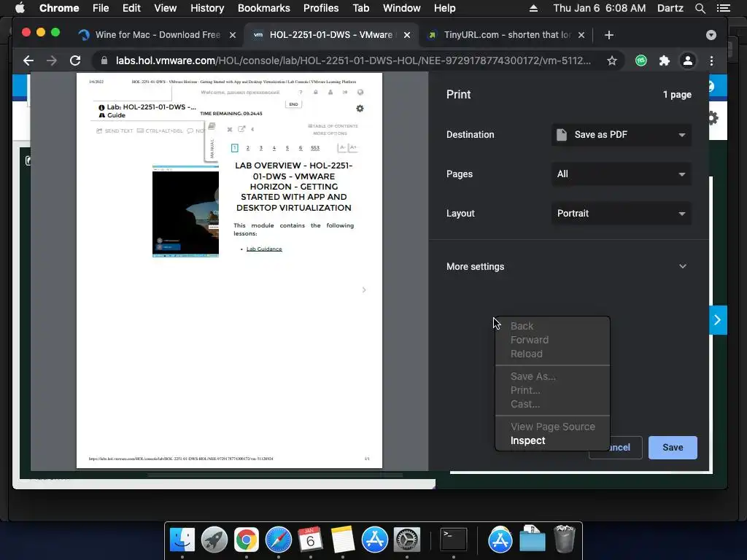Open System Preferences in the Dock

[407, 540]
